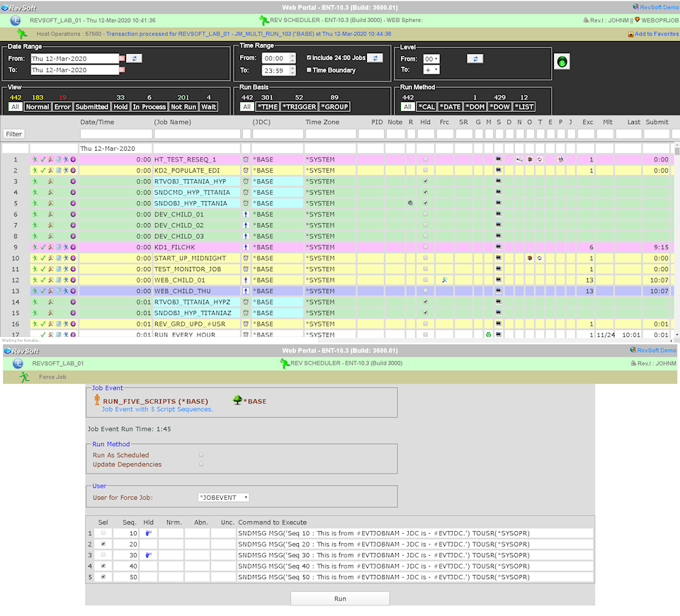Click the green running man Force Job icon

click(x=25, y=377)
